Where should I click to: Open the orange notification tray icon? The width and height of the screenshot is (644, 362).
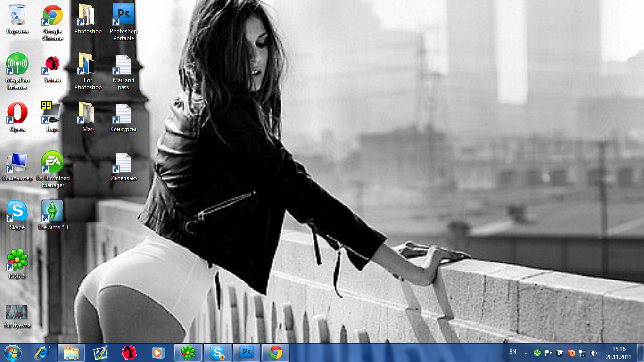pos(571,353)
